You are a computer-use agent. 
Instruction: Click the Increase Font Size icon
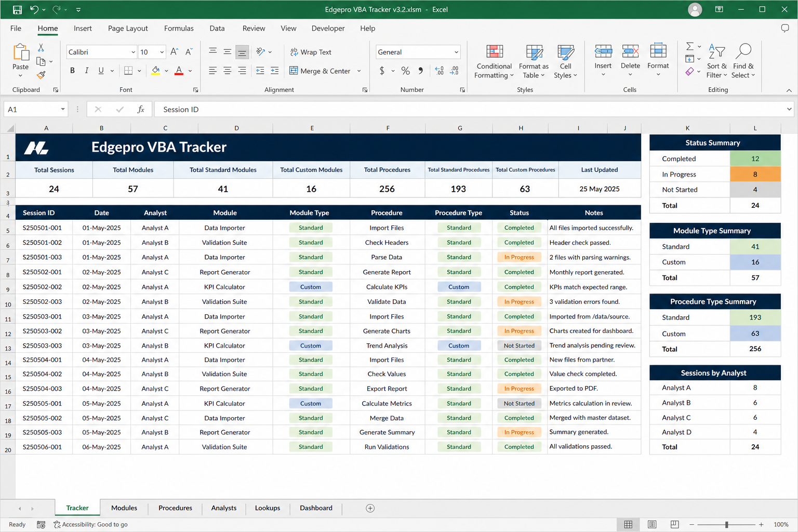[x=175, y=52]
